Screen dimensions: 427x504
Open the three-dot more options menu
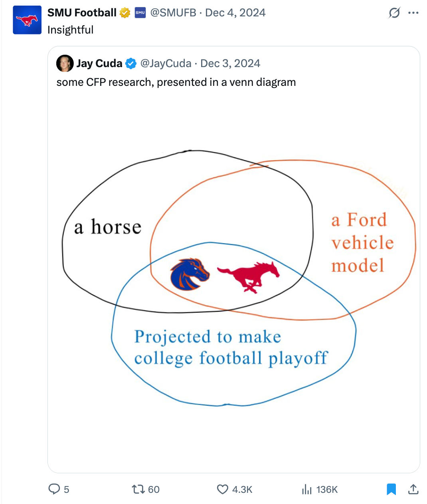(413, 13)
